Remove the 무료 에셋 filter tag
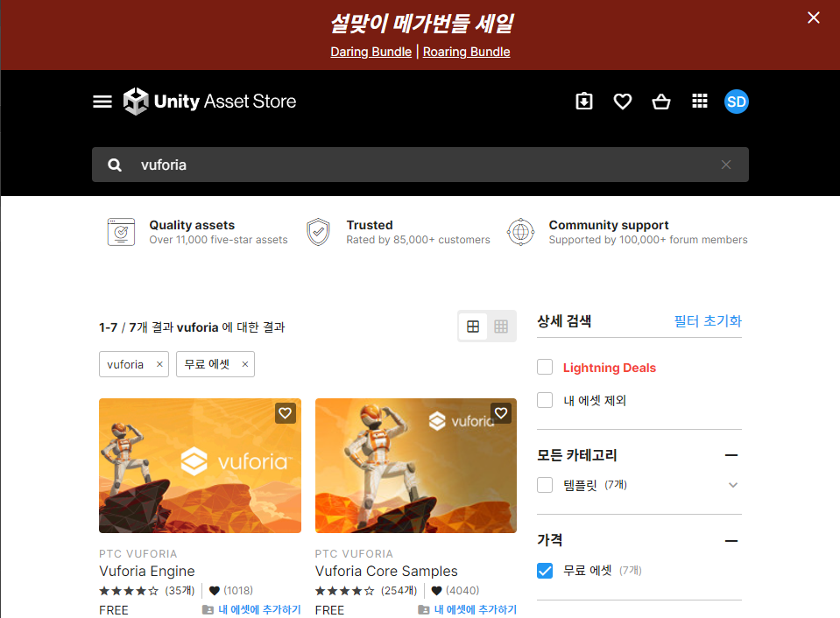The width and height of the screenshot is (840, 618). (x=245, y=364)
